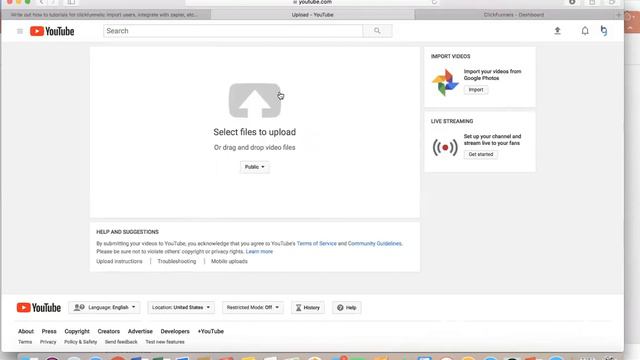
Task: Click the Google Photos pinwheel icon
Action: click(445, 82)
